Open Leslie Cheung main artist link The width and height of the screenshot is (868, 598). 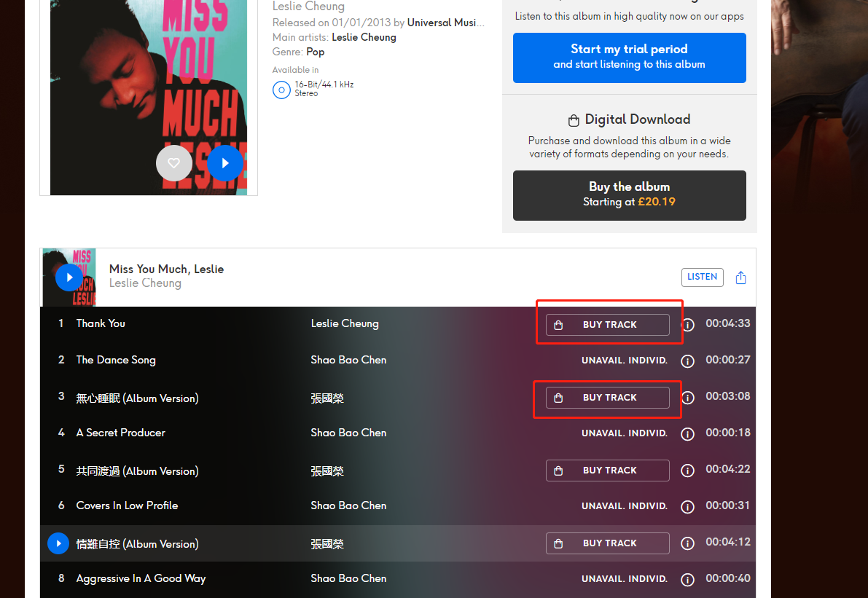[x=364, y=37]
